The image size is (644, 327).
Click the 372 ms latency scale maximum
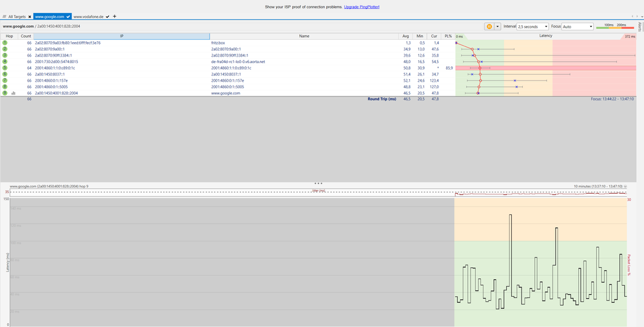[x=630, y=36]
